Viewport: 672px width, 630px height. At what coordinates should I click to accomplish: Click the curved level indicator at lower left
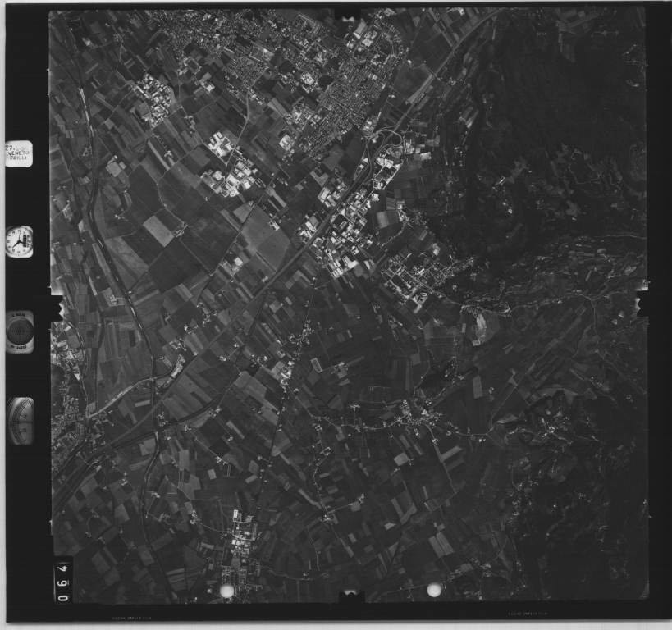(x=21, y=421)
